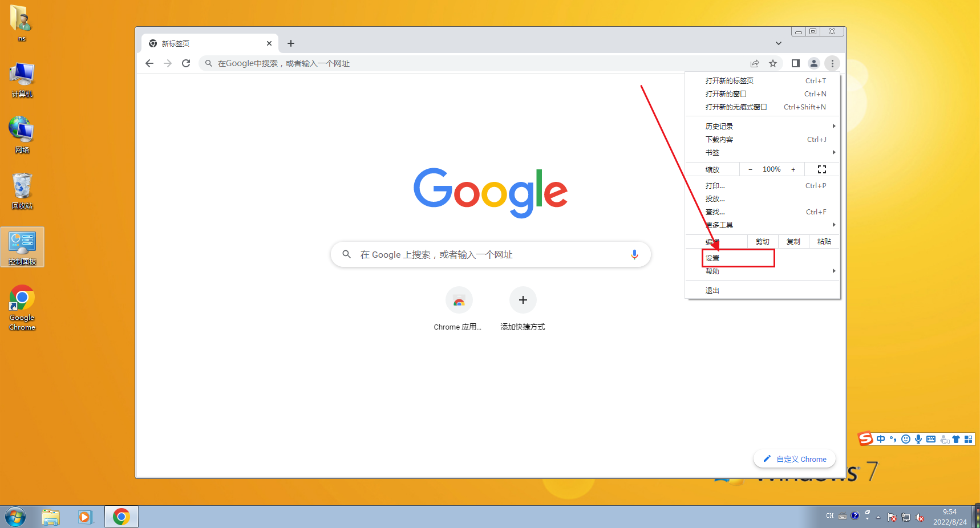Open the ns folder on desktop
The width and height of the screenshot is (980, 528).
(x=21, y=23)
